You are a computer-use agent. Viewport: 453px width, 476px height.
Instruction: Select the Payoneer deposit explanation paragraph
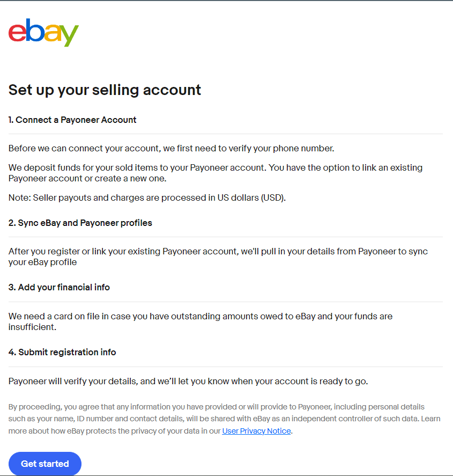coord(214,173)
